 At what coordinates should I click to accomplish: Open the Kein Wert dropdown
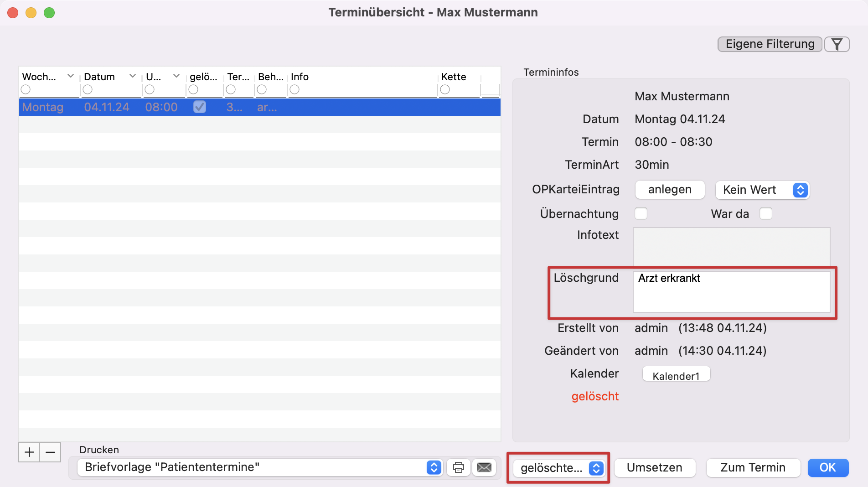[762, 190]
